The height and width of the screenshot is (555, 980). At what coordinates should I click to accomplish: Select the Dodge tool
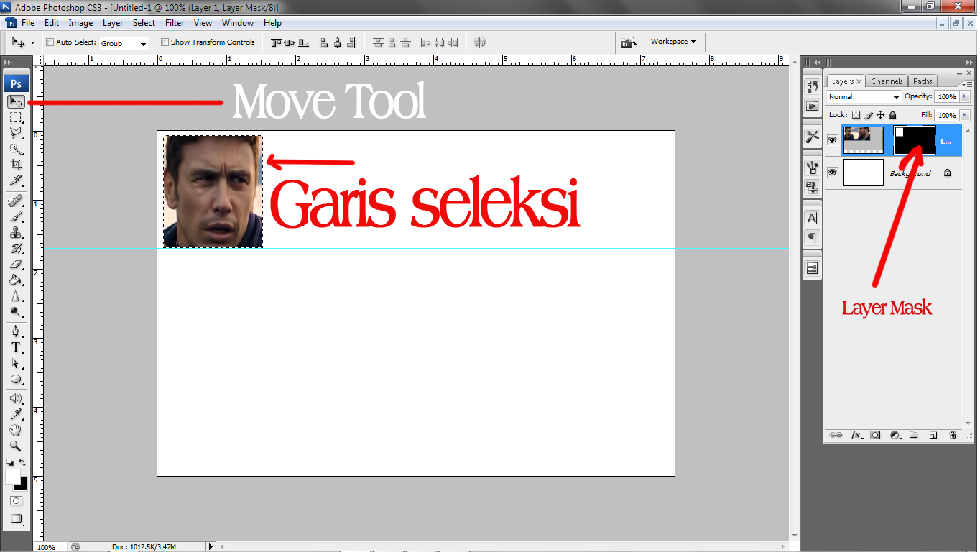click(x=16, y=311)
